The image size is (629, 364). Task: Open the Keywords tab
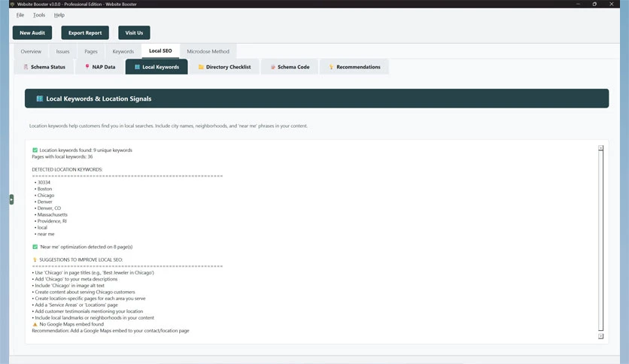click(123, 51)
